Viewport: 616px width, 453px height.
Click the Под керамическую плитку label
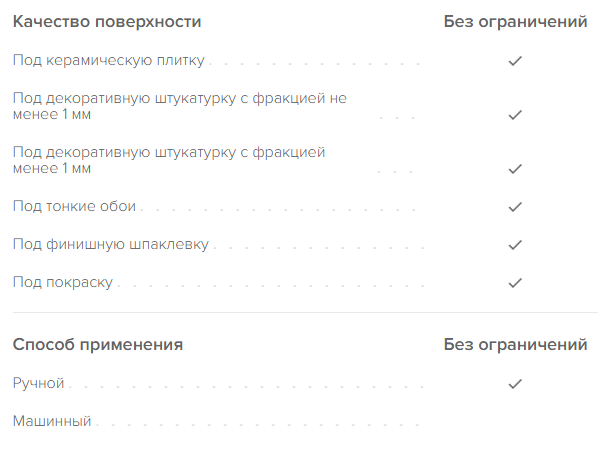tap(108, 61)
